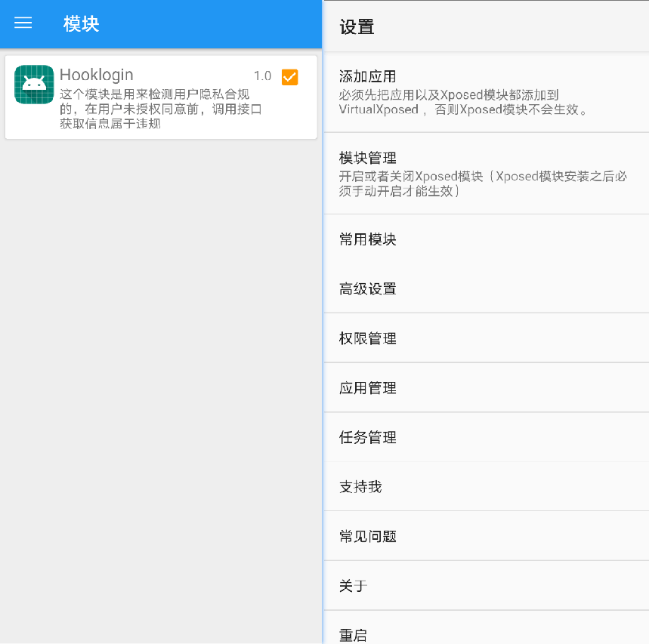This screenshot has height=644, width=649.
Task: Open 关于 entry
Action: 487,585
